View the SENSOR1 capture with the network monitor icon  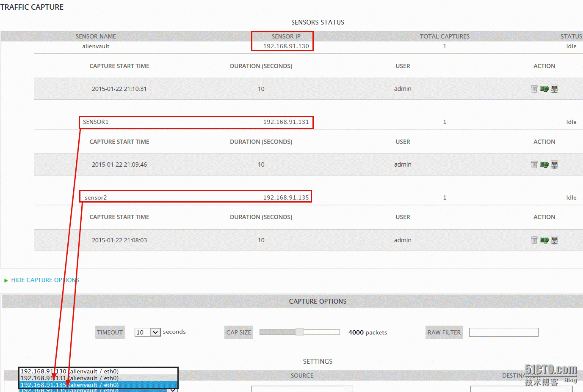pyautogui.click(x=554, y=164)
